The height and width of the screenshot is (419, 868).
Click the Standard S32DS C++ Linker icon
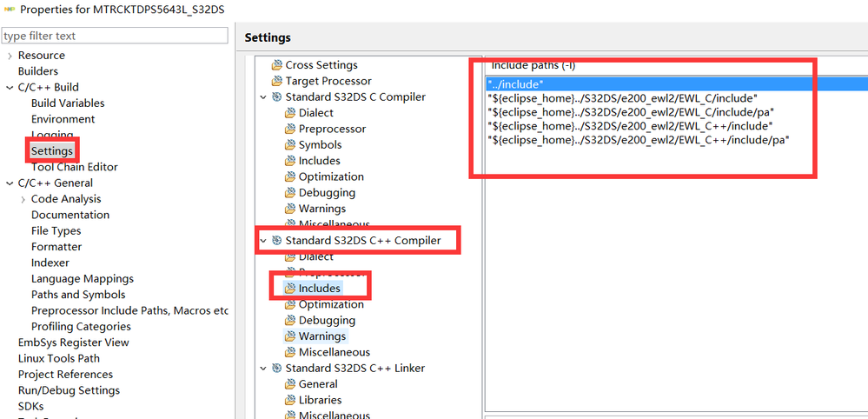[276, 369]
